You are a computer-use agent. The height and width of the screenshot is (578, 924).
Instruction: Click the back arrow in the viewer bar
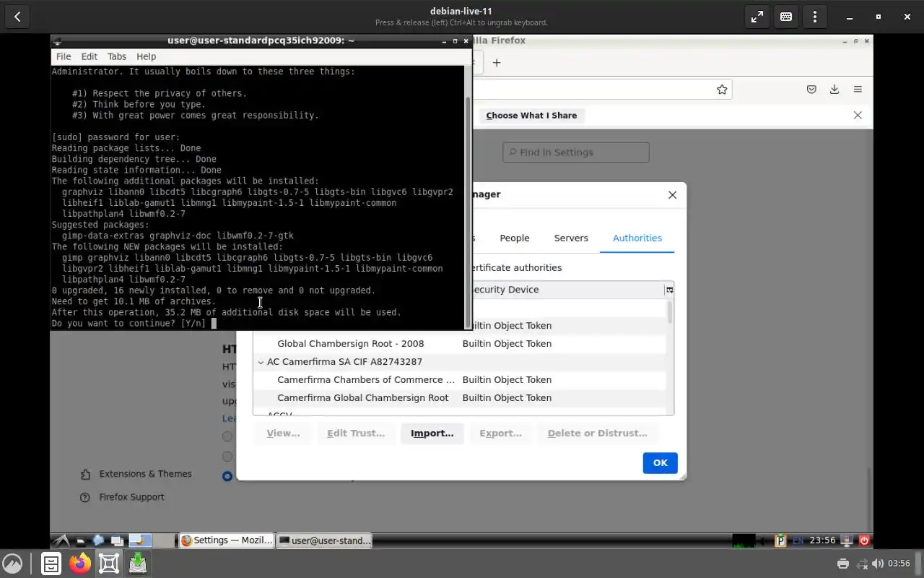[x=17, y=17]
